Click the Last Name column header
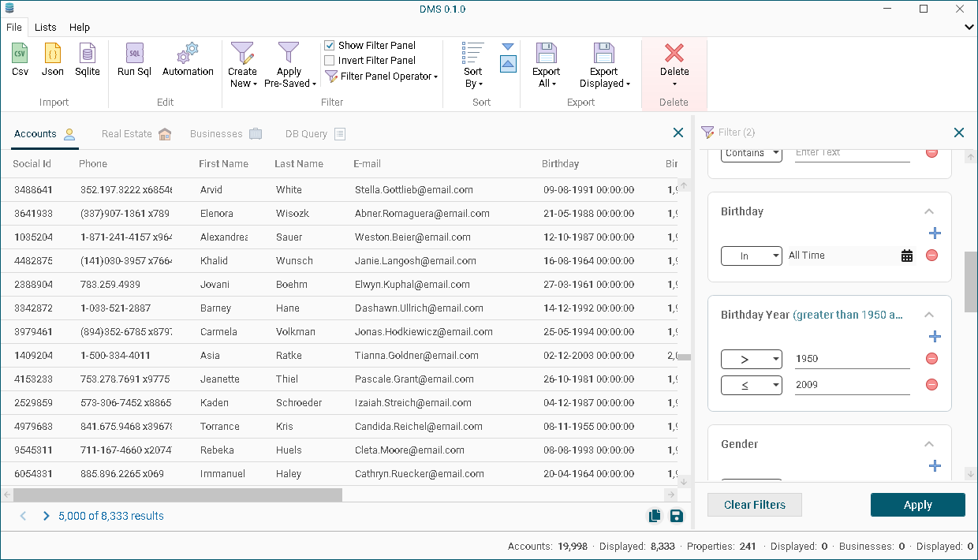 coord(299,163)
